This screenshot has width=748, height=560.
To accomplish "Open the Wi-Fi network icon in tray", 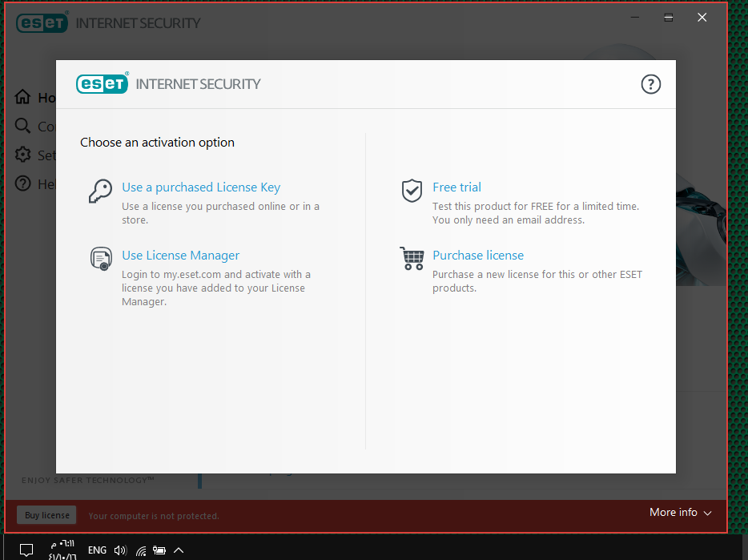I will 141,551.
